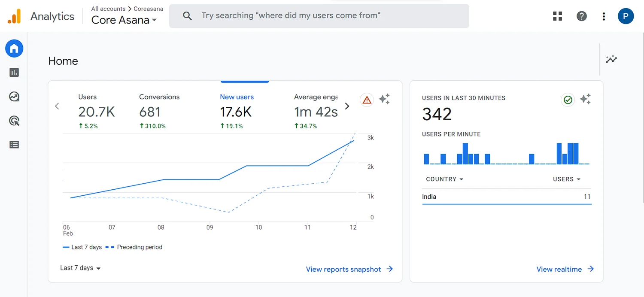The image size is (644, 297).
Task: Open View realtime link
Action: 565,269
